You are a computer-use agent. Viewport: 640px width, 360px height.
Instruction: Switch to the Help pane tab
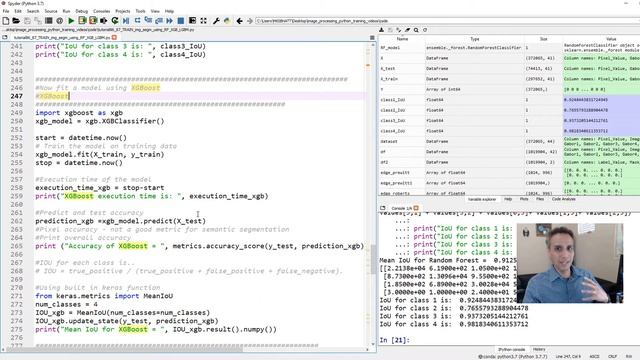(508, 199)
